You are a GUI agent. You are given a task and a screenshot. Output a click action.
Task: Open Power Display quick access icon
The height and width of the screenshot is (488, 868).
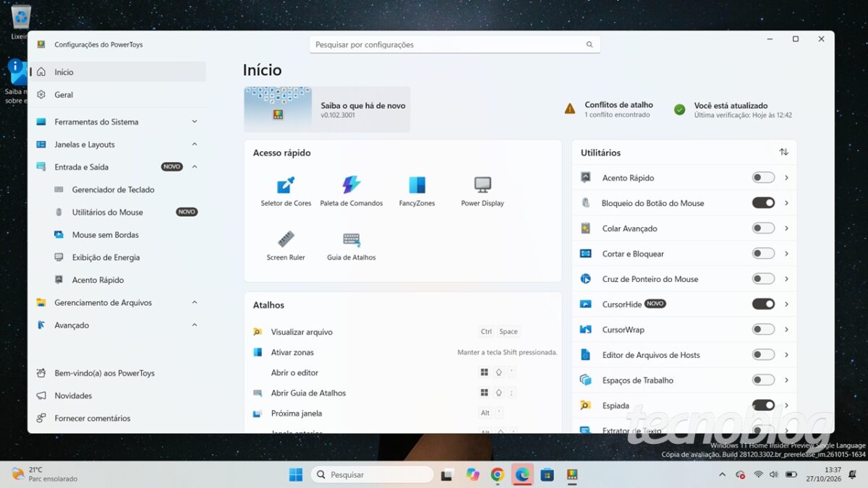pyautogui.click(x=482, y=185)
